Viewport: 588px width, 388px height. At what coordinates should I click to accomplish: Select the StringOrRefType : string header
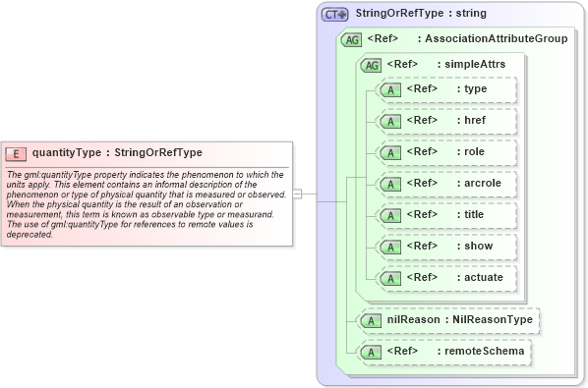[x=421, y=13]
